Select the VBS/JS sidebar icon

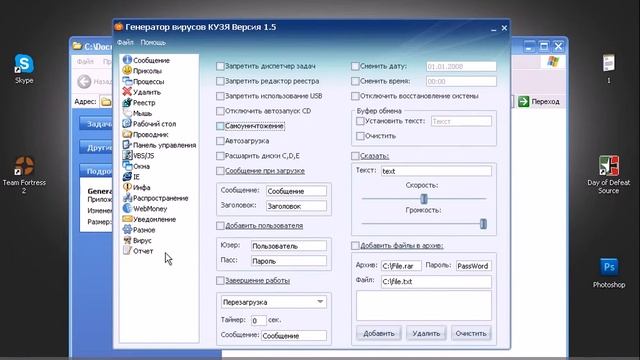127,156
